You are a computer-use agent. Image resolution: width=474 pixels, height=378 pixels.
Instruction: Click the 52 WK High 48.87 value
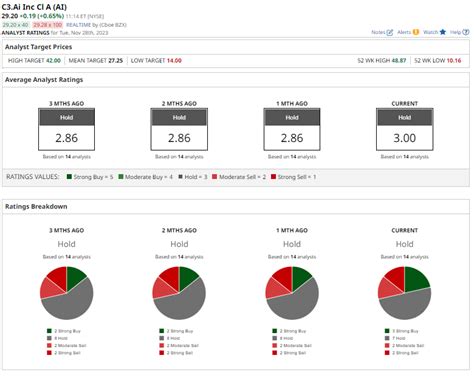pos(399,61)
